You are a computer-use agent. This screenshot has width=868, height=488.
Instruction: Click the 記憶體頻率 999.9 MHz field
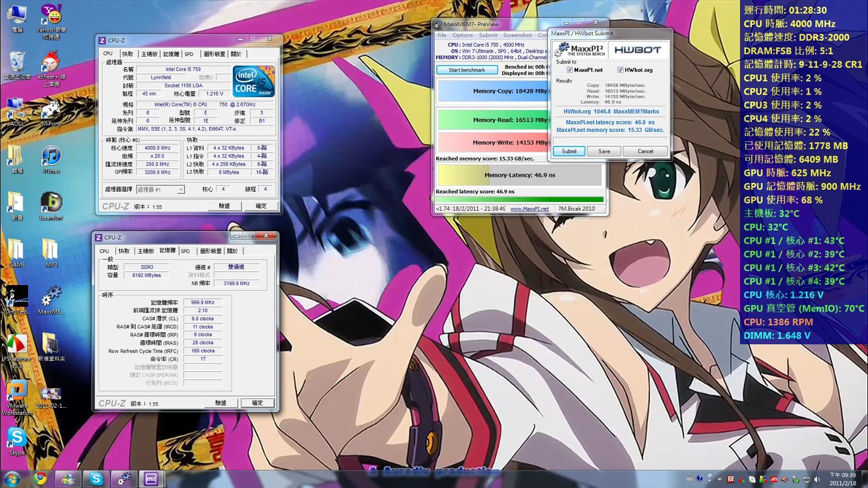pos(202,302)
